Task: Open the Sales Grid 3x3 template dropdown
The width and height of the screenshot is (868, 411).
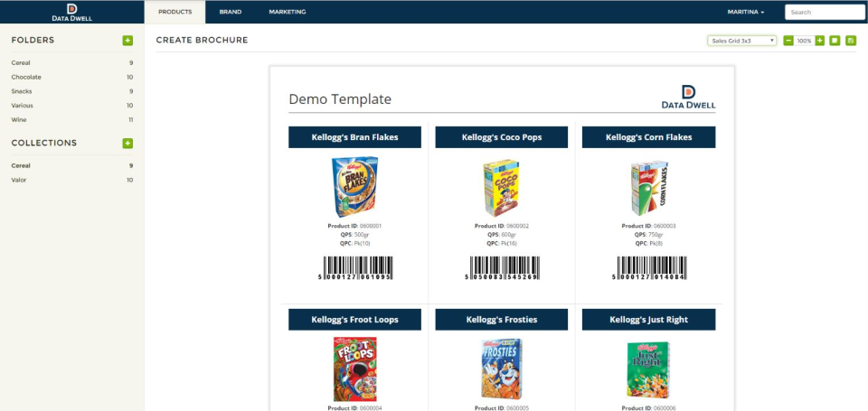Action: pos(741,41)
